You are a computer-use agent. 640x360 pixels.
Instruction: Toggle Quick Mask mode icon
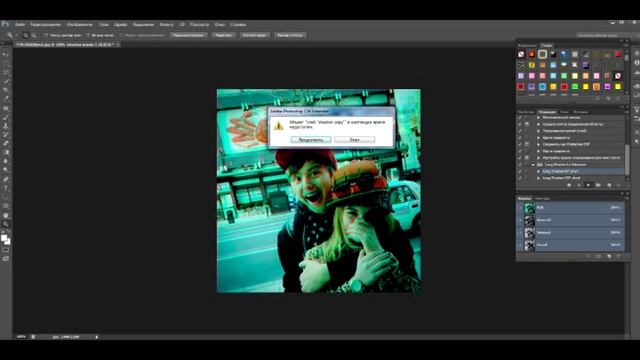pyautogui.click(x=6, y=250)
